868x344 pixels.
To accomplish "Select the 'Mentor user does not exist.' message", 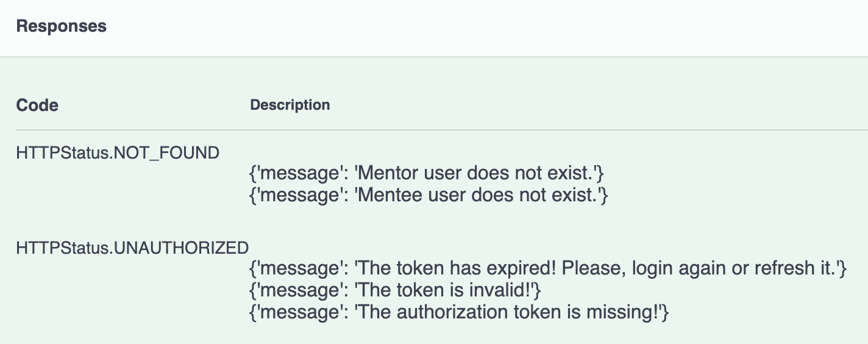I will pos(427,174).
